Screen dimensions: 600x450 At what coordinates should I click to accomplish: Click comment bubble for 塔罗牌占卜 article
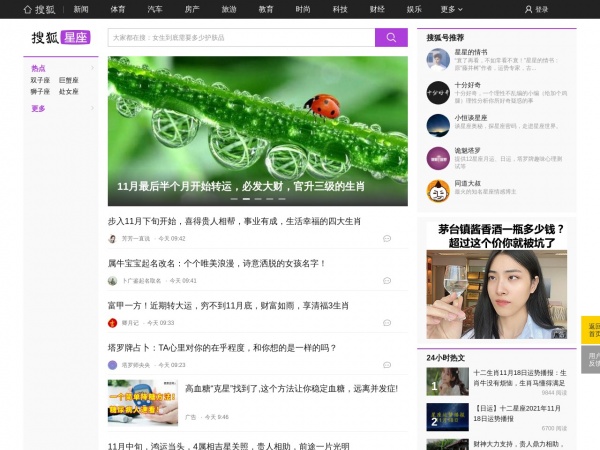(387, 365)
